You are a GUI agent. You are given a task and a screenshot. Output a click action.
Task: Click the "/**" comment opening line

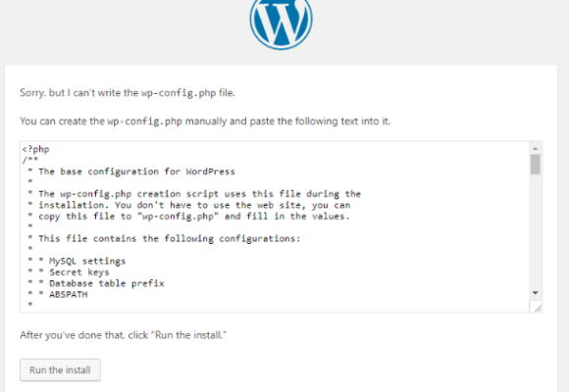coord(30,160)
